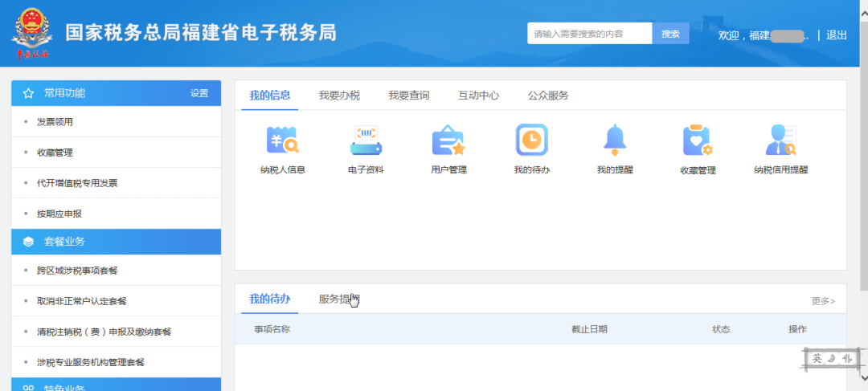Switch to the 我要查询 tab
This screenshot has height=391, width=868.
click(x=409, y=95)
